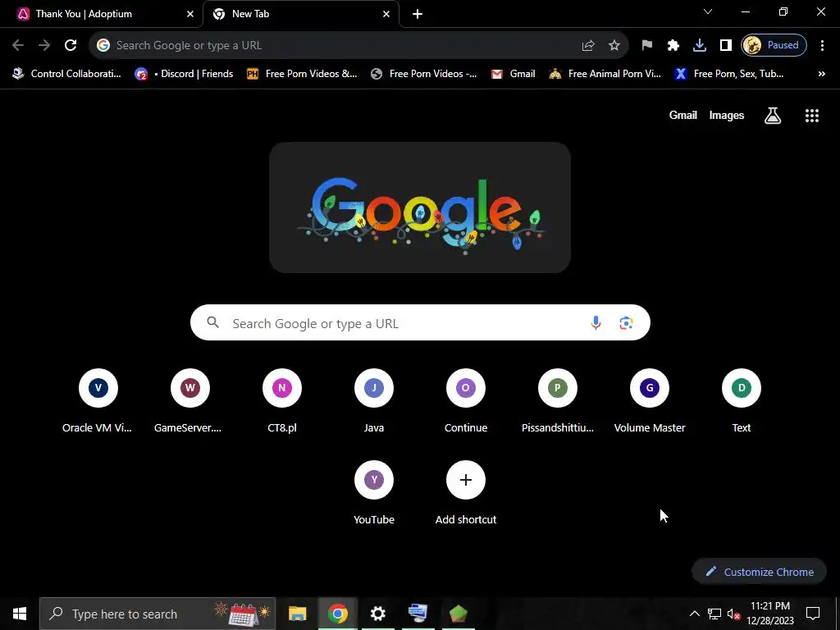
Task: Launch File Explorer from the taskbar
Action: point(297,614)
